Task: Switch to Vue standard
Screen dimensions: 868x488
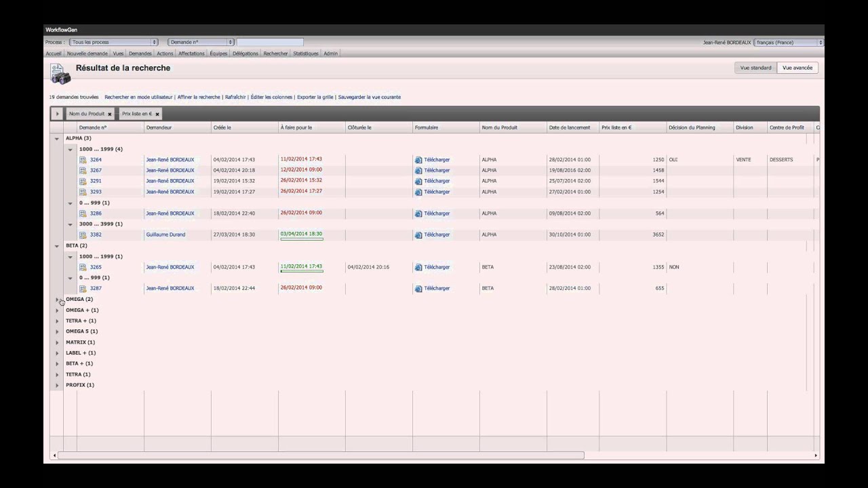Action: coord(755,68)
